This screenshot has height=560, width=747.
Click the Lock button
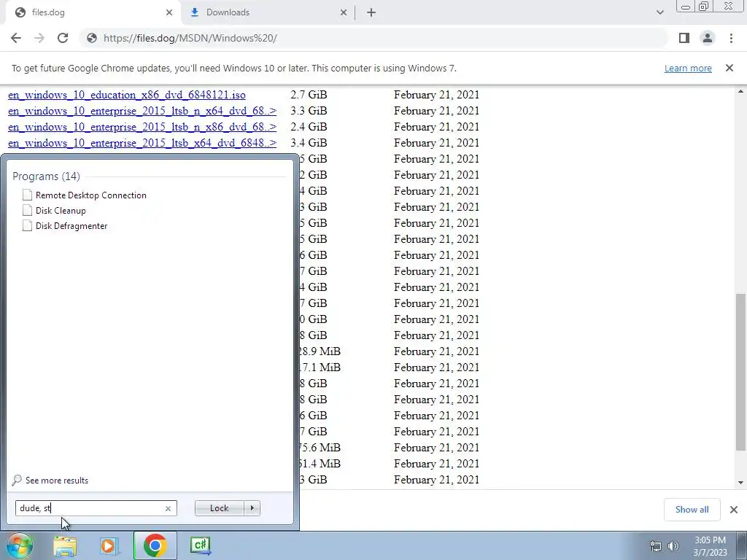tap(219, 508)
